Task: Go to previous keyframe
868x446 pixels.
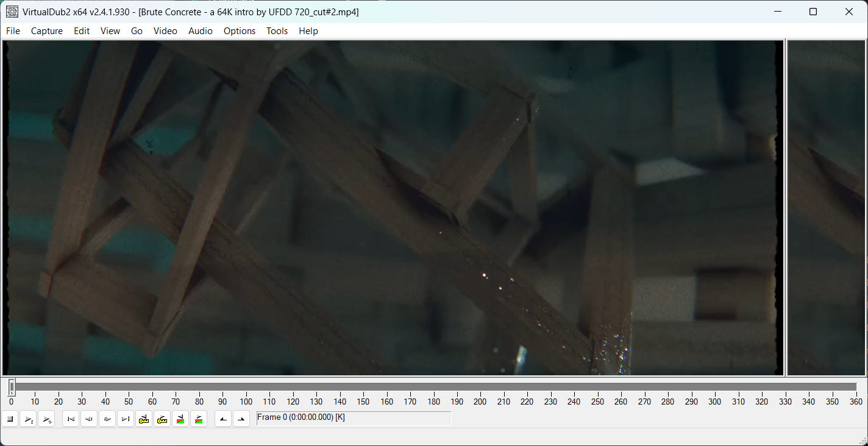Action: [144, 419]
